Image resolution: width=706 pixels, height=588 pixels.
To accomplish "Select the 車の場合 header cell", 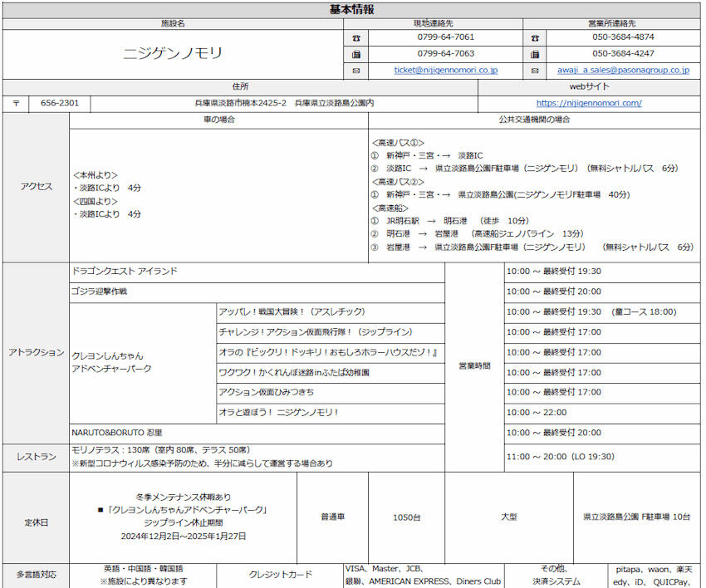I will click(x=218, y=120).
